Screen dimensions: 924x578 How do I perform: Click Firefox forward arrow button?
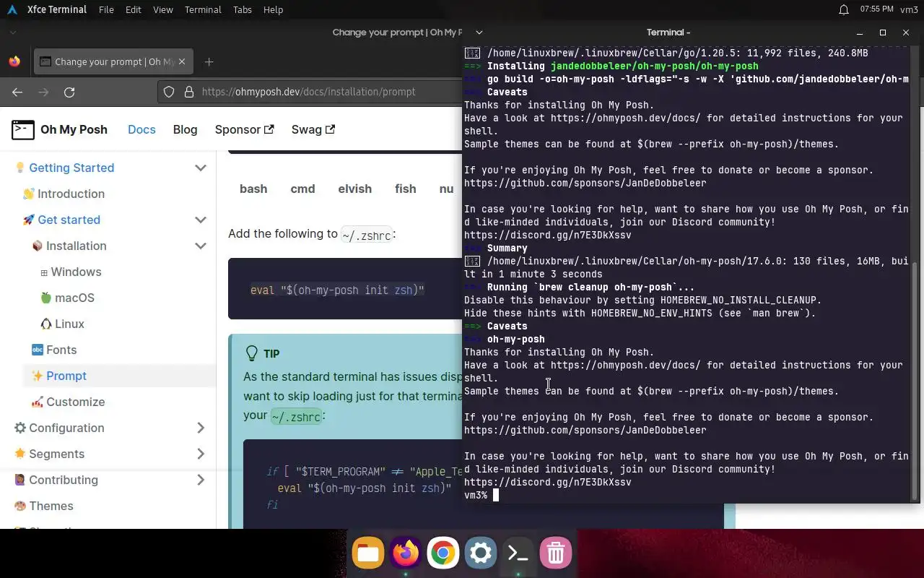(43, 92)
